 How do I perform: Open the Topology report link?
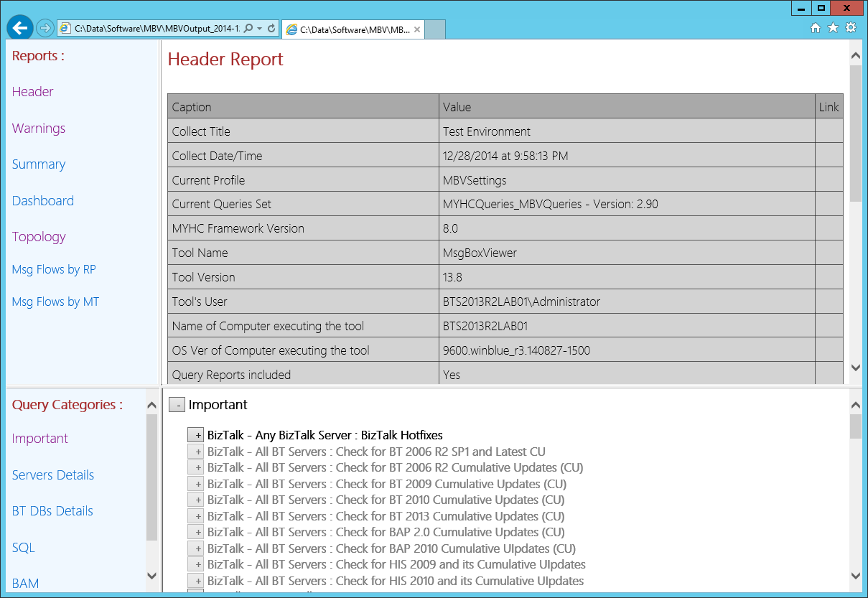pyautogui.click(x=39, y=237)
